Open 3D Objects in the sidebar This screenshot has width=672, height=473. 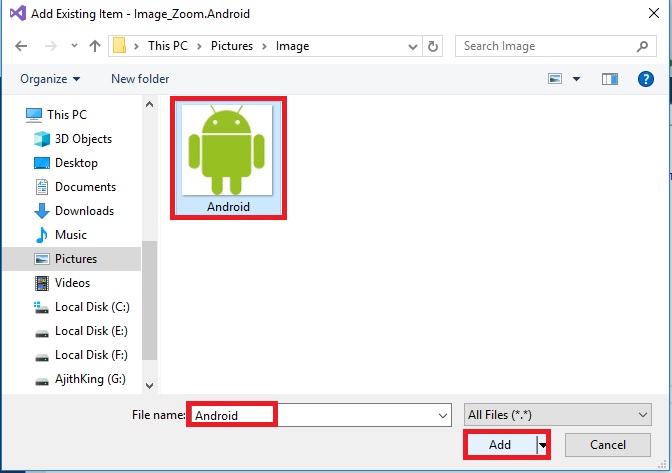pyautogui.click(x=83, y=139)
